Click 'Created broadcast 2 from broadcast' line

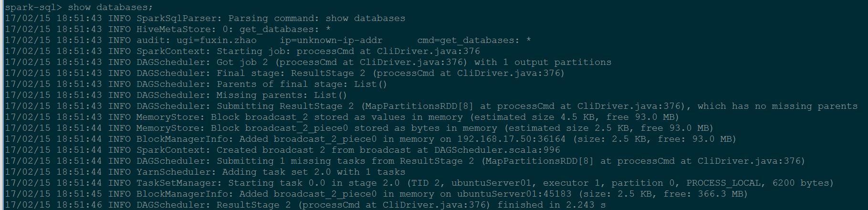(282, 150)
